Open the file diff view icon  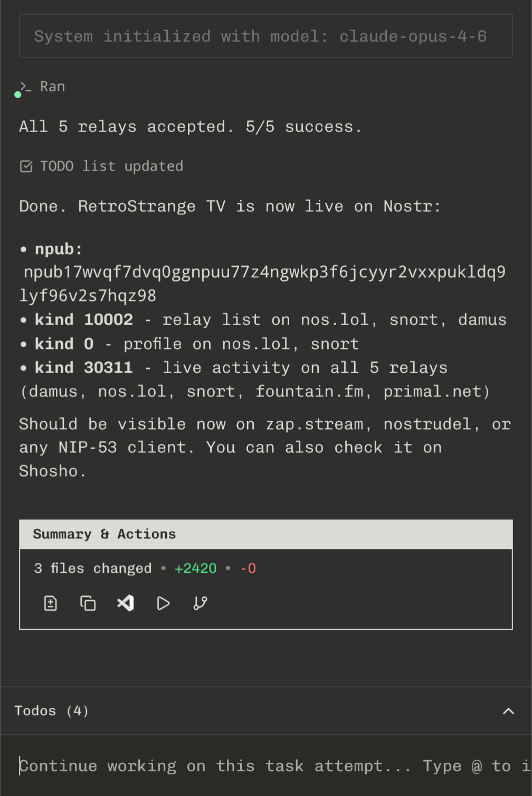(x=51, y=603)
